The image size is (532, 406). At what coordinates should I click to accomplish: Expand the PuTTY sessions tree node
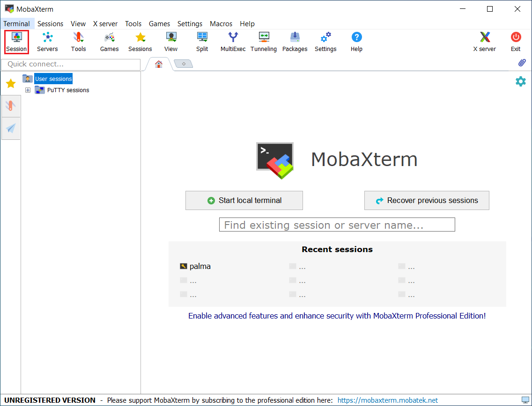(x=28, y=90)
